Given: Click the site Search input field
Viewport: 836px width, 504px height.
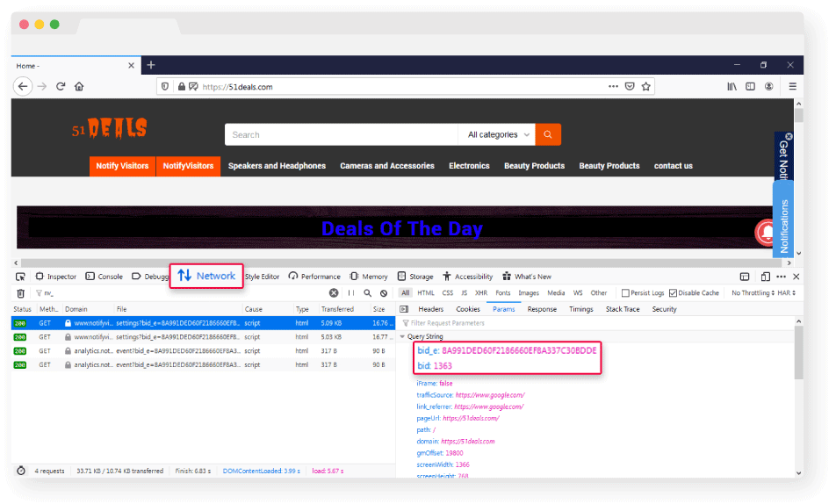Looking at the screenshot, I should click(342, 134).
